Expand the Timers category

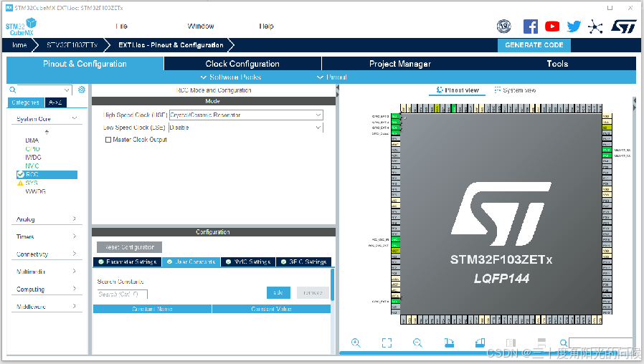tap(75, 236)
